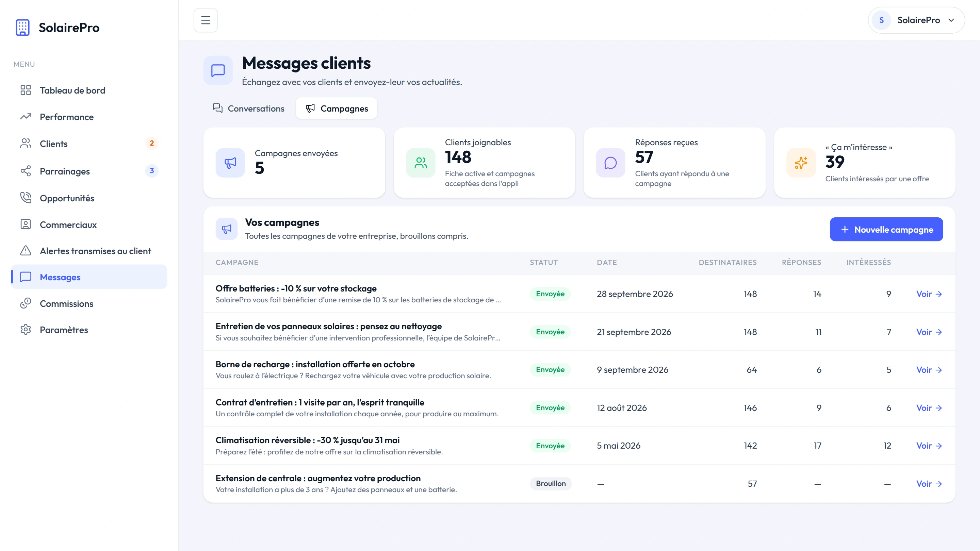The width and height of the screenshot is (980, 551).
Task: Switch to the Conversations tab
Action: tap(248, 108)
